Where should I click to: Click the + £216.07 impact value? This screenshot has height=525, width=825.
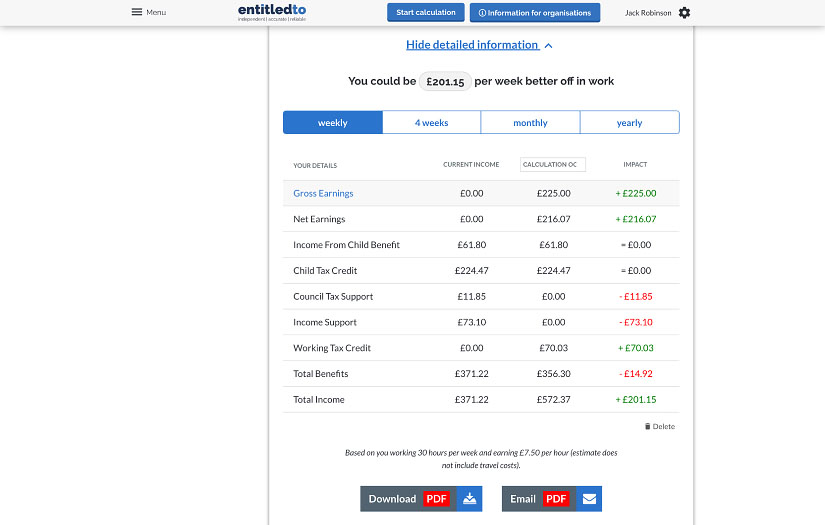[636, 219]
